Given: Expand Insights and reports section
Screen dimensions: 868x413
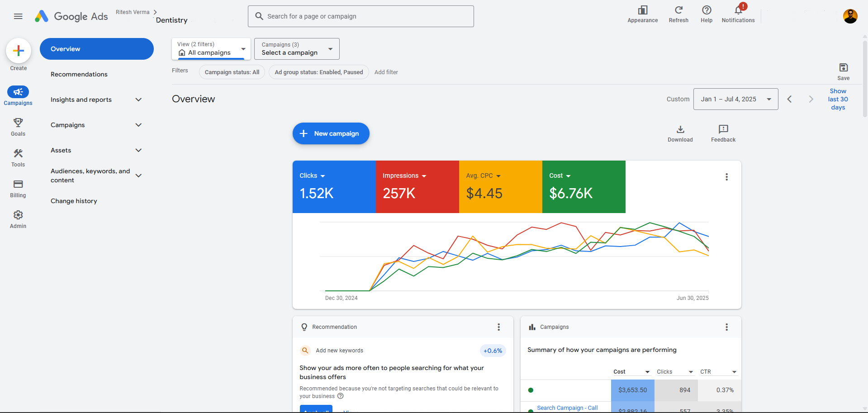Looking at the screenshot, I should pyautogui.click(x=96, y=100).
